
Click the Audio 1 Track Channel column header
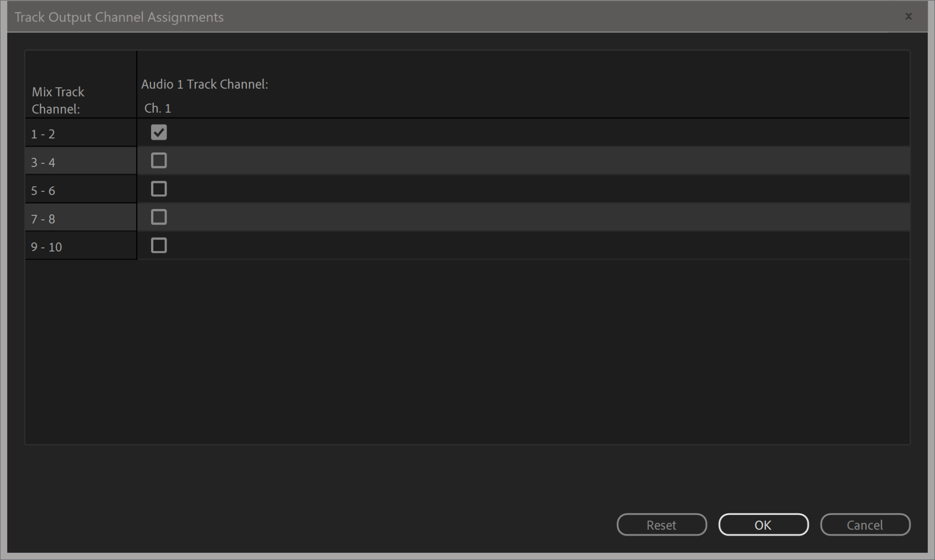(x=205, y=84)
